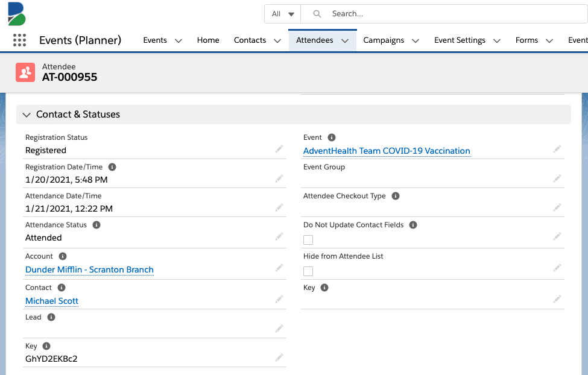Toggle Do Not Update Contact Fields checkbox
The image size is (588, 375).
click(x=308, y=239)
